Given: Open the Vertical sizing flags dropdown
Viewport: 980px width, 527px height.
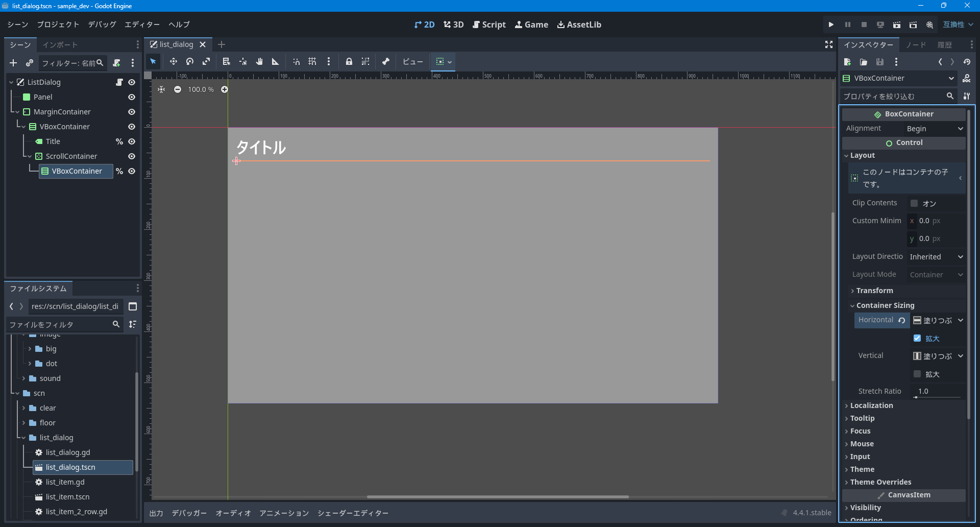Looking at the screenshot, I should 938,356.
